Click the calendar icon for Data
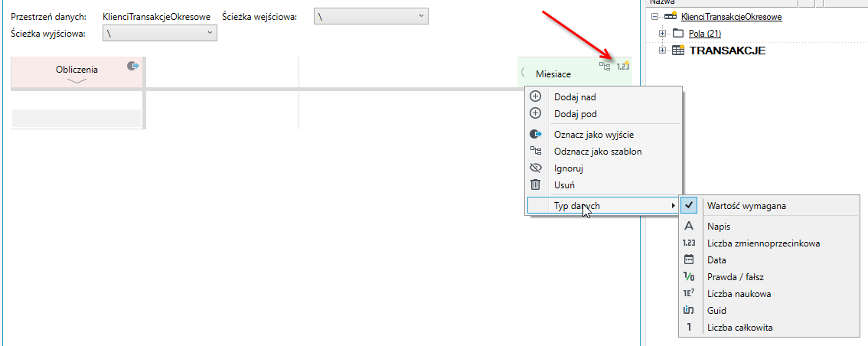This screenshot has height=346, width=868. pos(689,259)
